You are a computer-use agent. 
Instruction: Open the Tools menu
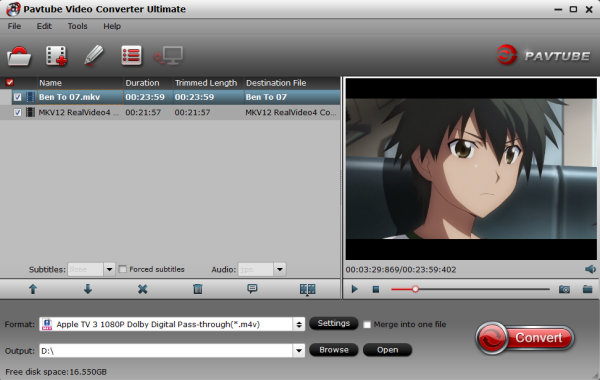tap(78, 26)
